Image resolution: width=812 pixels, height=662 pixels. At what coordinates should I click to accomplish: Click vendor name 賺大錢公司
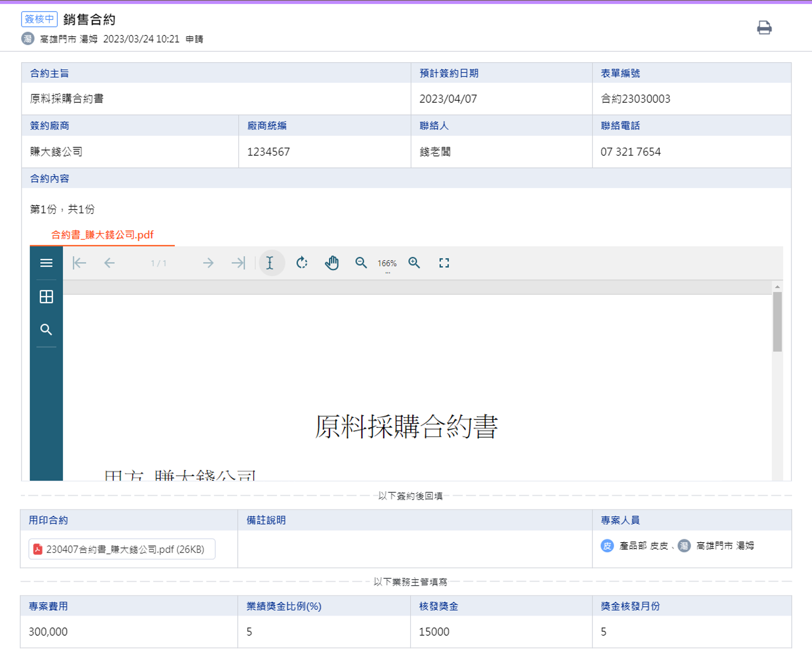(x=56, y=152)
